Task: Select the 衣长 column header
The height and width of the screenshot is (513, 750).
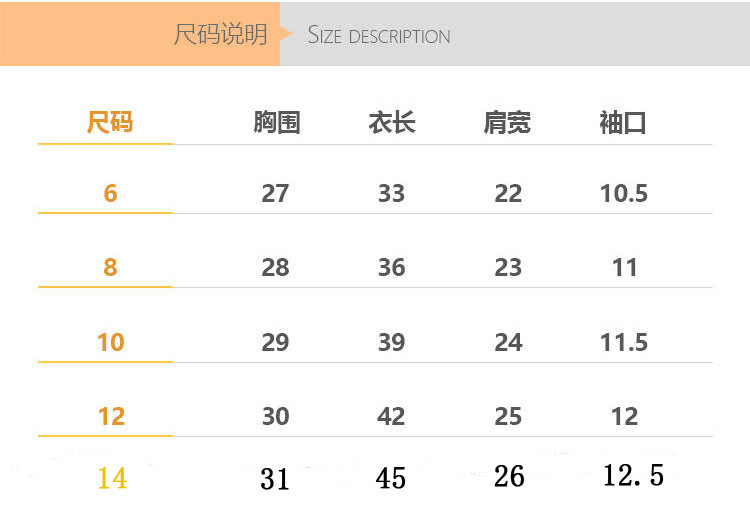Action: 392,123
